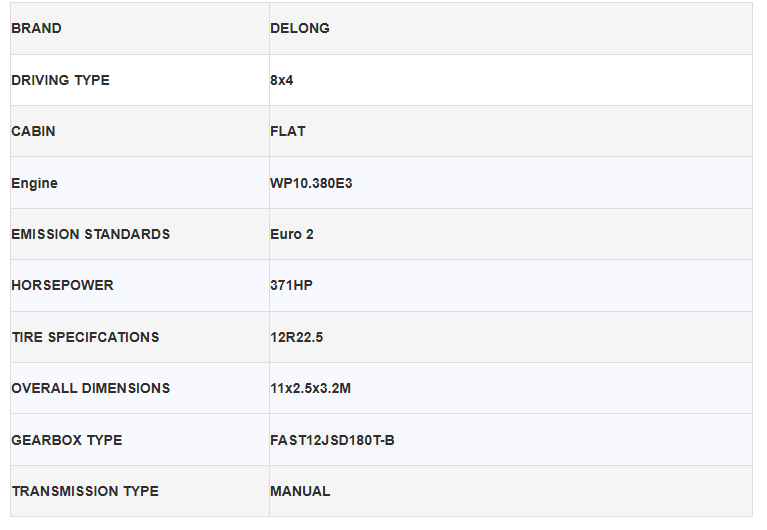Select the GEARBOX TYPE label

coord(66,440)
